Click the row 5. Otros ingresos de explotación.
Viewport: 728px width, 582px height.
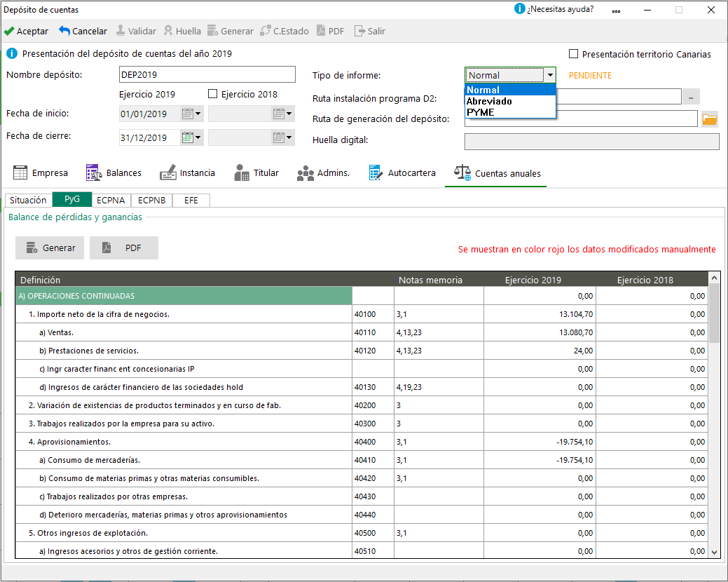click(362, 533)
